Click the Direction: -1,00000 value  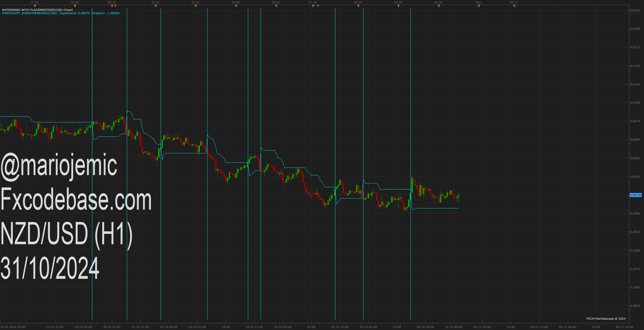(105, 13)
